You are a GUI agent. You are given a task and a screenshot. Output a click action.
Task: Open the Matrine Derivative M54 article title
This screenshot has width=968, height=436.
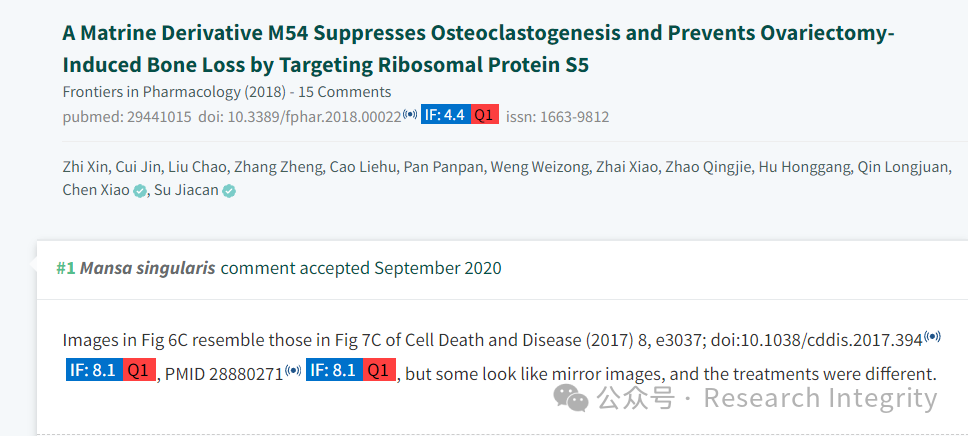(x=478, y=49)
